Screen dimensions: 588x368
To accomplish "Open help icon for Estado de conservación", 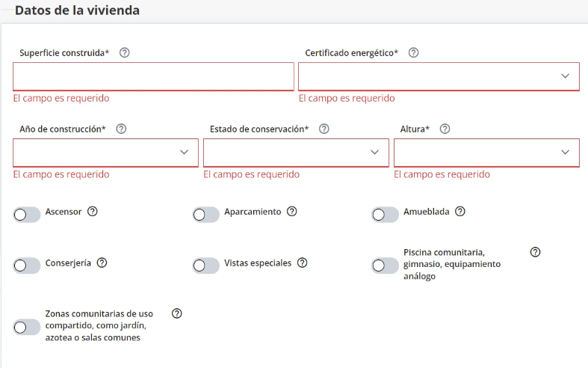I will pyautogui.click(x=324, y=129).
